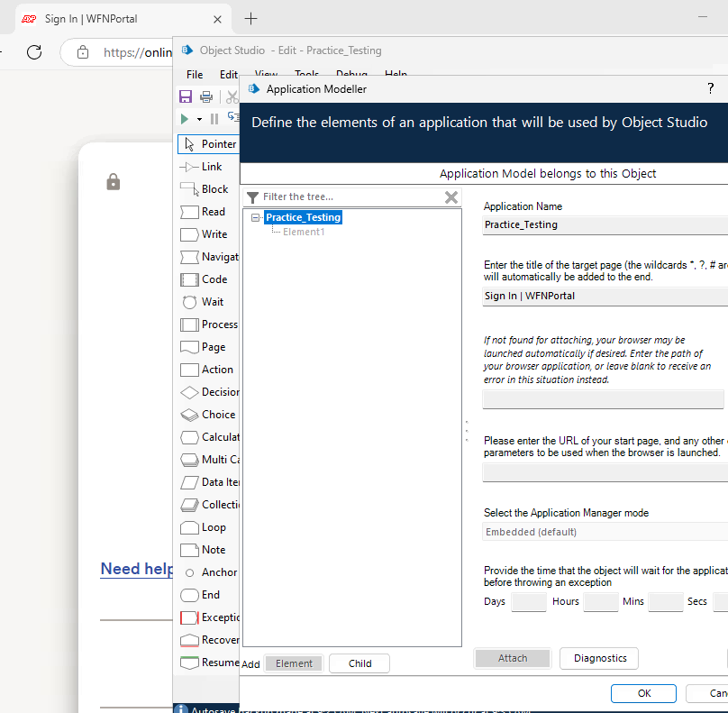
Task: Select the Exception stage tool
Action: tap(209, 617)
